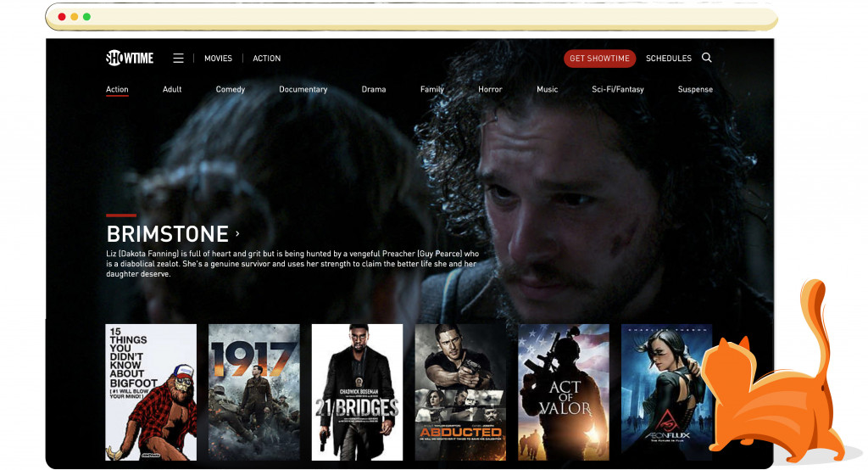Open the Abducted movie poster

(460, 393)
